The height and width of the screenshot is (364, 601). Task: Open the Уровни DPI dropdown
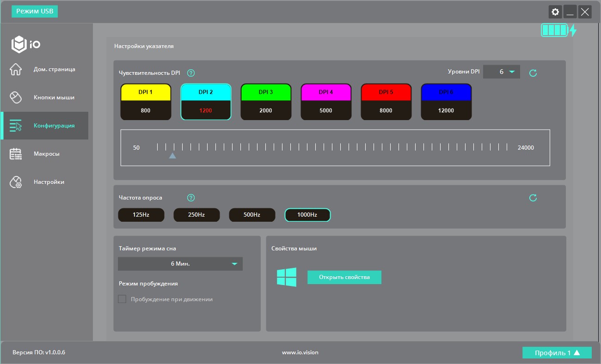[x=502, y=72]
